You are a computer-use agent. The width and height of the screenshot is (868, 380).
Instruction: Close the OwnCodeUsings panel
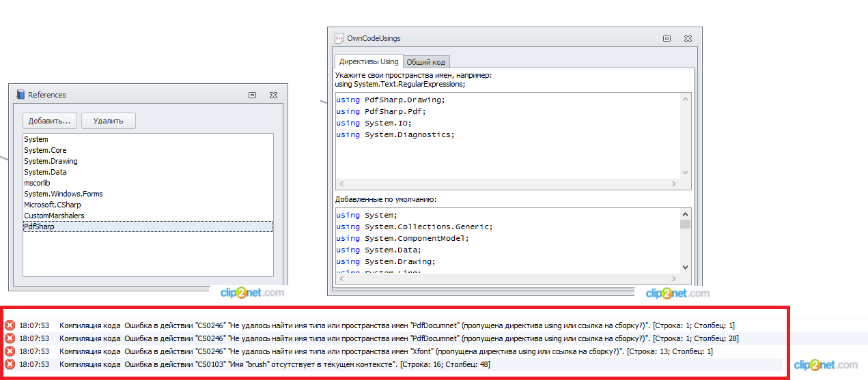coord(688,39)
